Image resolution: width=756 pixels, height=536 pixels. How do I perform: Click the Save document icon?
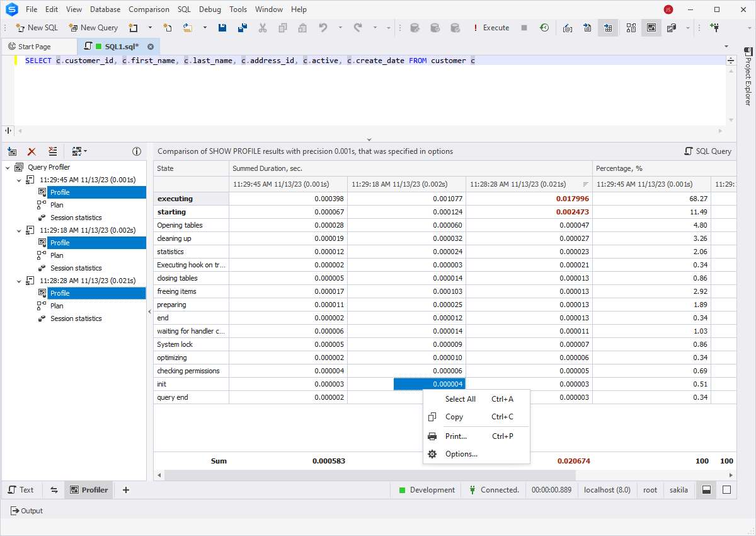tap(222, 28)
